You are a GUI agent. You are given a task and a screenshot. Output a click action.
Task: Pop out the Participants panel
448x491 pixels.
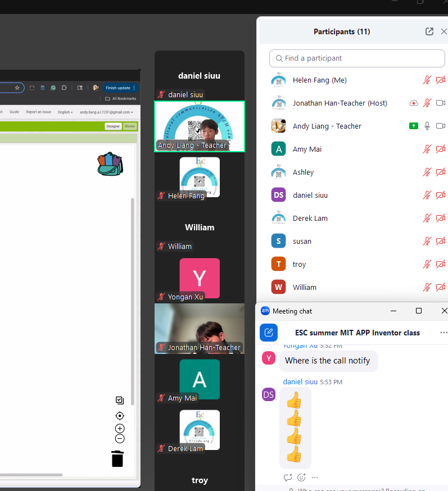coord(429,31)
